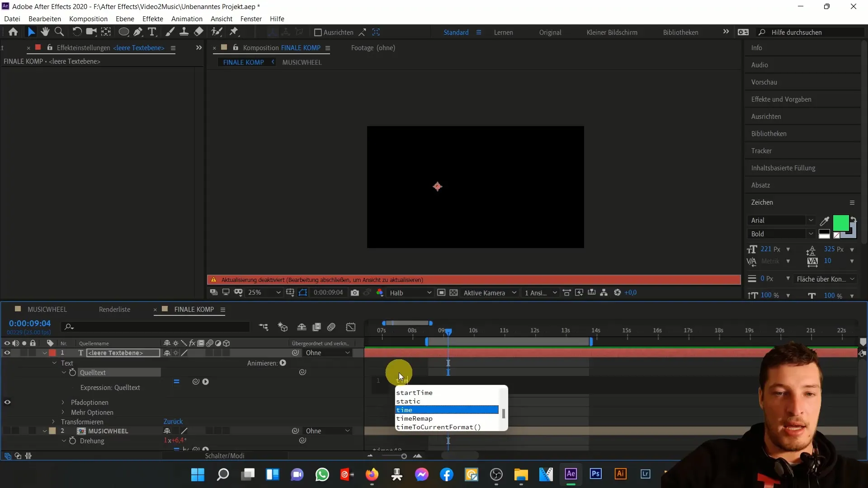Toggle visibility of leere Textebene layer
The width and height of the screenshot is (868, 488).
coord(7,353)
